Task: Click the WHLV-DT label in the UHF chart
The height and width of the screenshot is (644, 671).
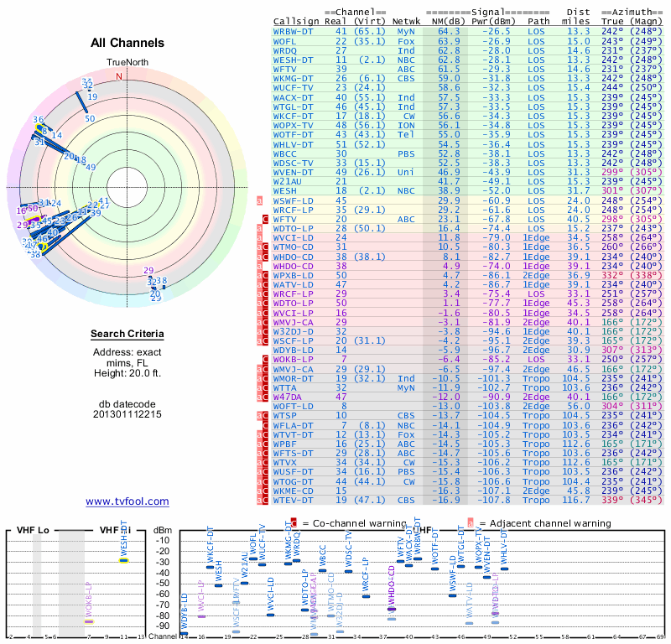Action: [x=504, y=547]
